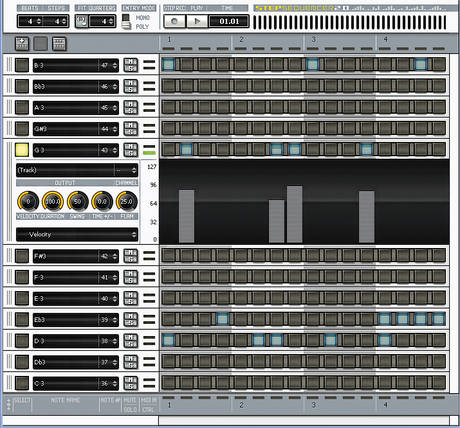Deselect the highlighted yellow G3 row button
The image size is (460, 428).
tap(22, 150)
